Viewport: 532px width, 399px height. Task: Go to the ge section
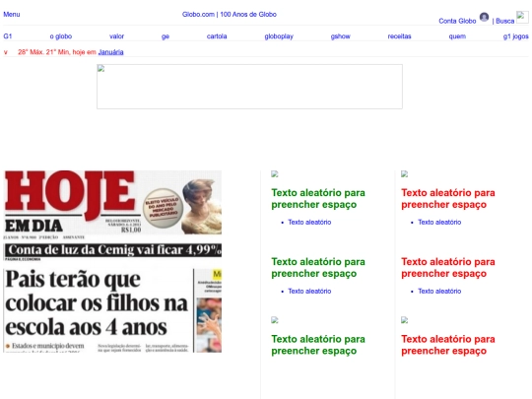(x=166, y=36)
